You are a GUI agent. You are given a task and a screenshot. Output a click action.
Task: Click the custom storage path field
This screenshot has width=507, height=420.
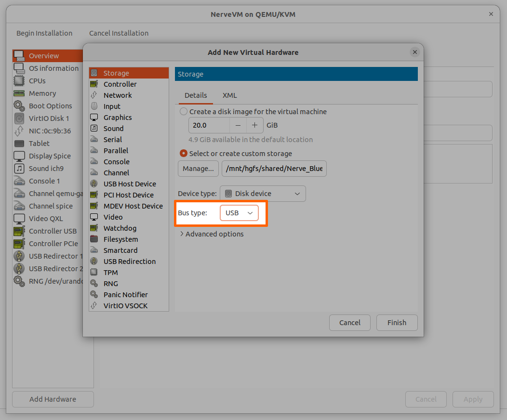pos(274,169)
